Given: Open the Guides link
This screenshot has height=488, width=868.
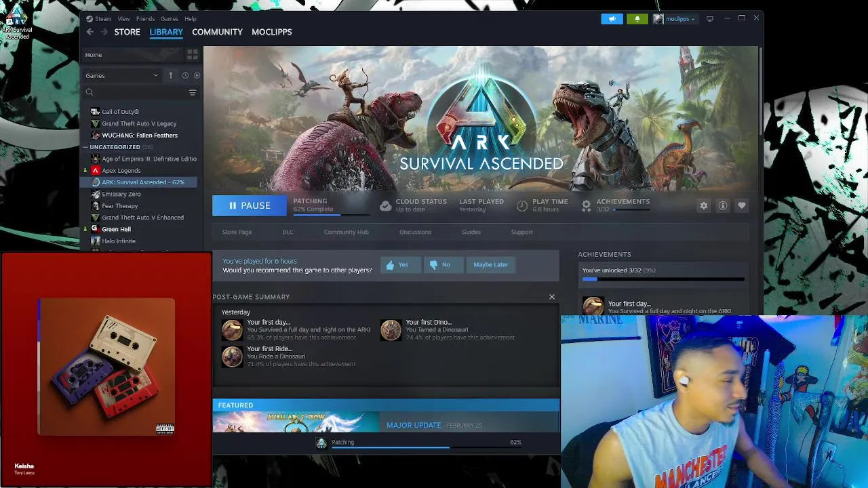Looking at the screenshot, I should [x=471, y=232].
